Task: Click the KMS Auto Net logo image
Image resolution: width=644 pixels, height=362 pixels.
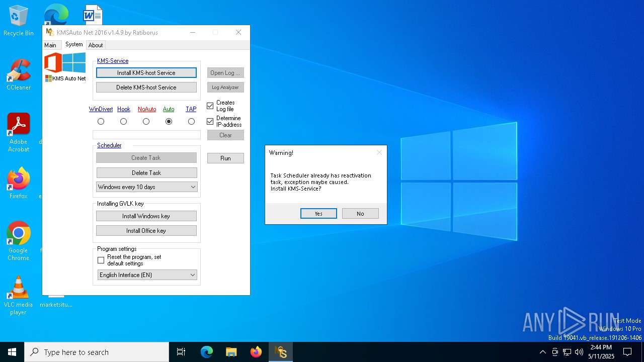Action: (x=65, y=67)
